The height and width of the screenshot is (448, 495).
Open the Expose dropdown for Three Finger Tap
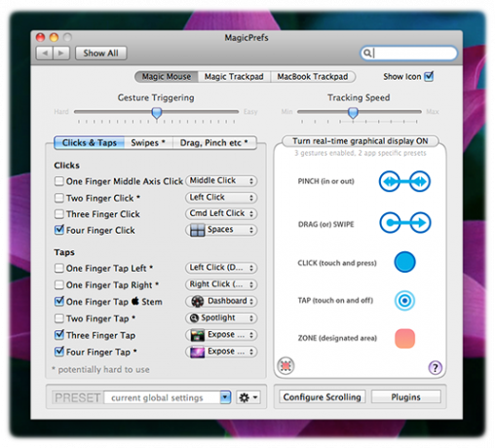[x=221, y=335]
